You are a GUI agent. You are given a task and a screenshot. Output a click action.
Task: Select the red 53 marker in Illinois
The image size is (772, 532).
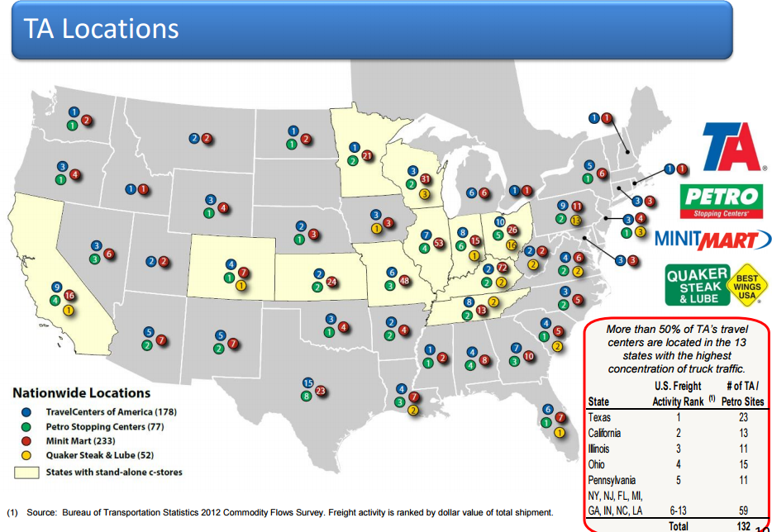(439, 243)
